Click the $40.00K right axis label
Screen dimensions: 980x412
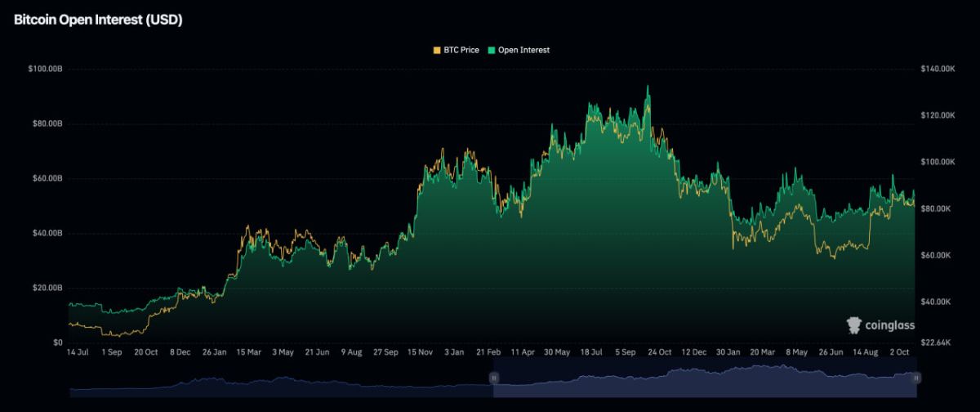click(935, 302)
